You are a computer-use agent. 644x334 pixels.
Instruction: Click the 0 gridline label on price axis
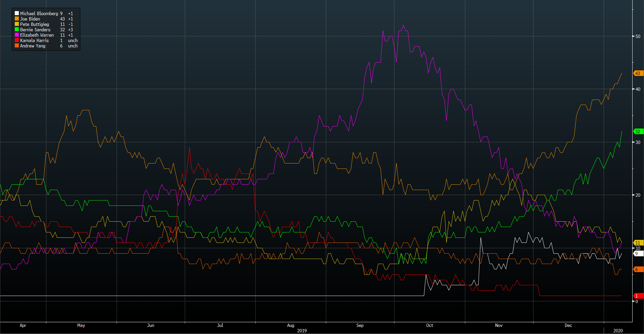click(637, 301)
